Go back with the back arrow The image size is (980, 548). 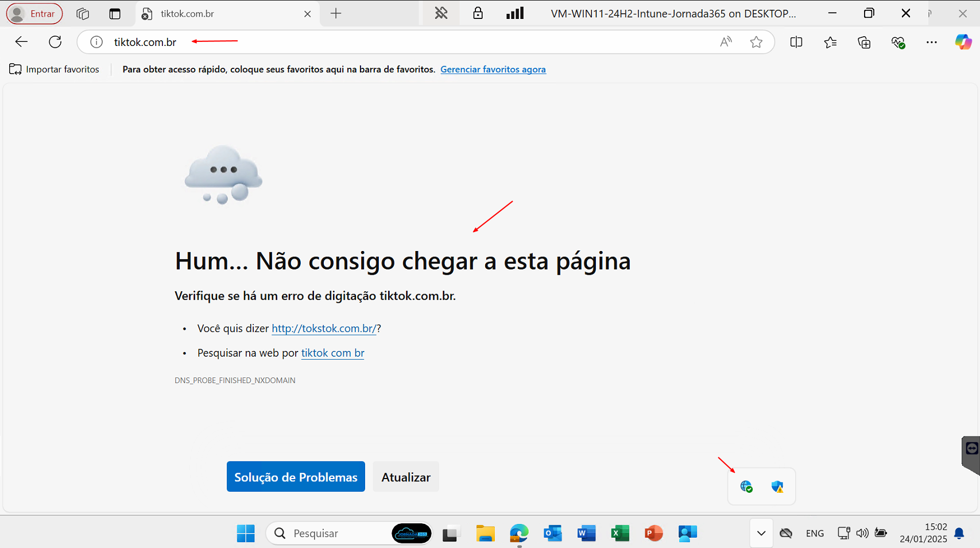coord(21,41)
